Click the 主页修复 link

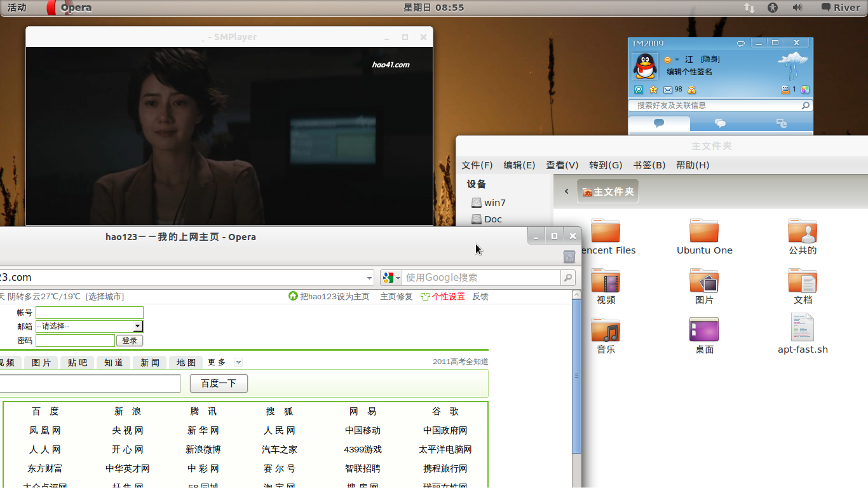click(397, 297)
